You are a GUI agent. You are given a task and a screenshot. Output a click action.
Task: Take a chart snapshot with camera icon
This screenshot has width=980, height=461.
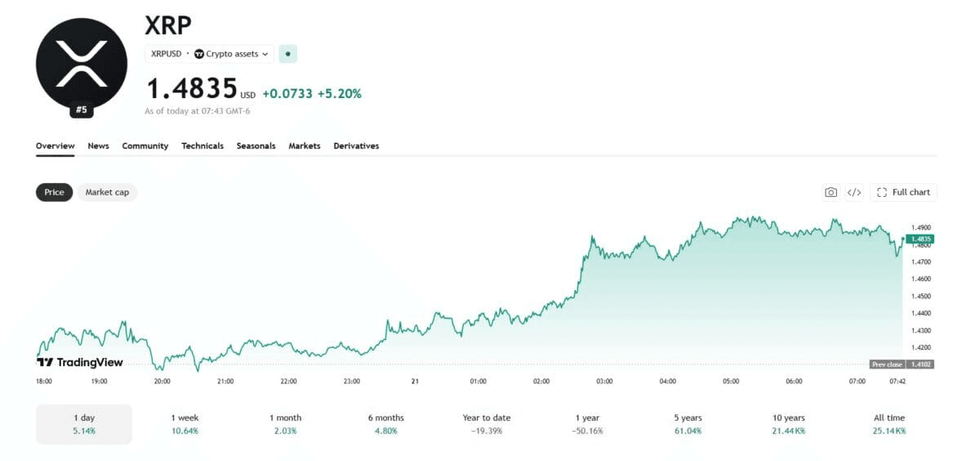[831, 192]
